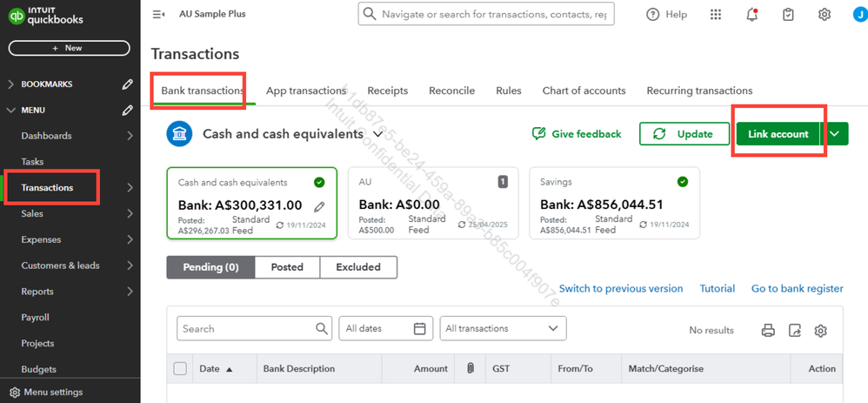Screen dimensions: 868x403
Task: Open the All transactions dropdown
Action: pyautogui.click(x=503, y=328)
